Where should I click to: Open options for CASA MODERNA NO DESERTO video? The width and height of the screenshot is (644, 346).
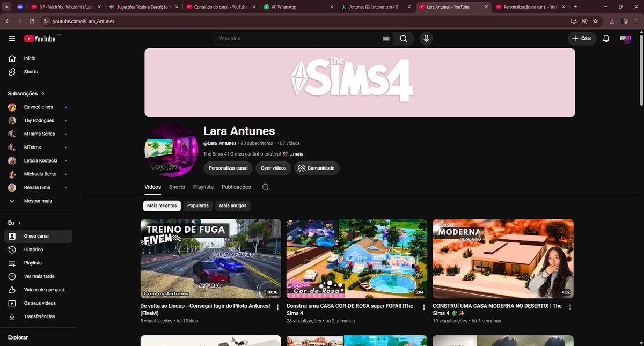tap(570, 307)
